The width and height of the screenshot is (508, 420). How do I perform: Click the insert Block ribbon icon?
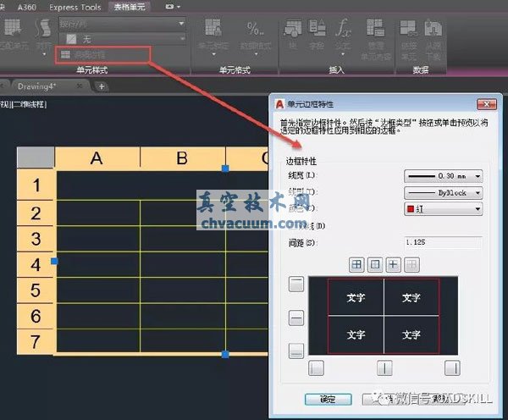(293, 28)
